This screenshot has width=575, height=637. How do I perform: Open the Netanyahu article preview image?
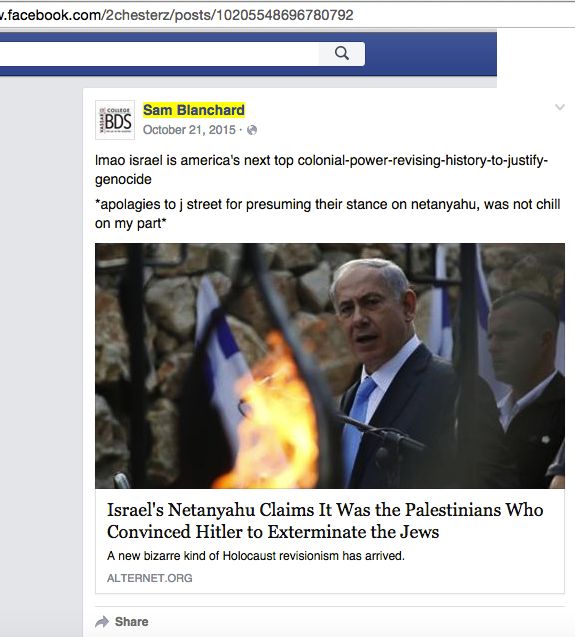pyautogui.click(x=330, y=366)
